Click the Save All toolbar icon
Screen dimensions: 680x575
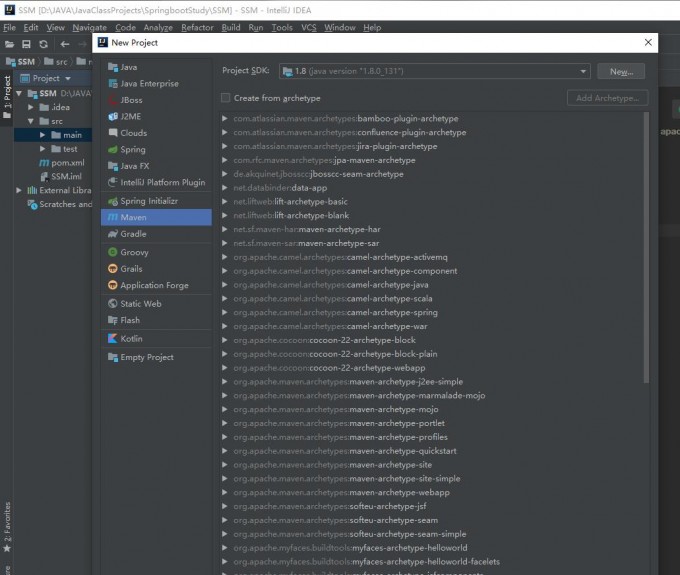tap(26, 44)
